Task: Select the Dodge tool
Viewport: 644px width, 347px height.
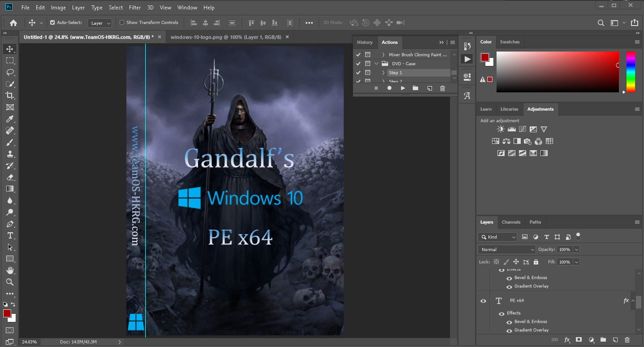Action: tap(10, 212)
